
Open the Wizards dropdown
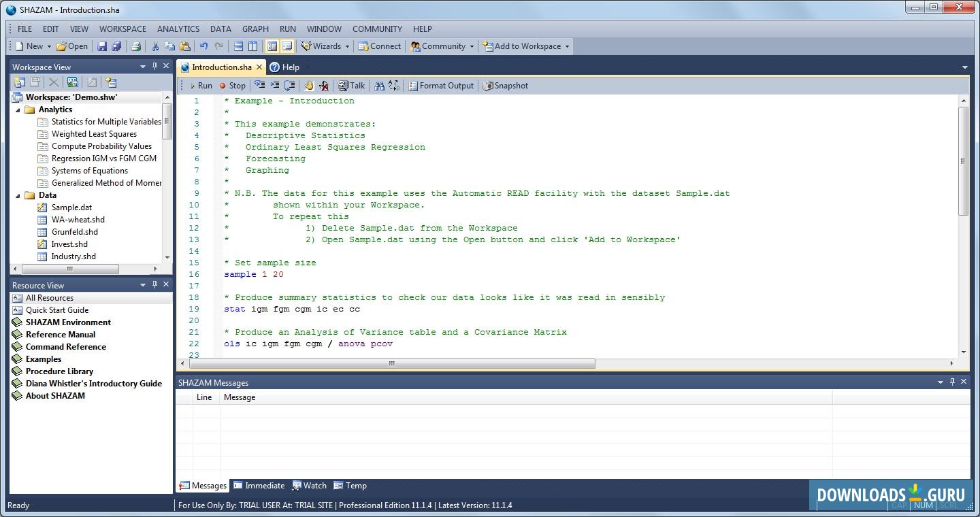347,46
